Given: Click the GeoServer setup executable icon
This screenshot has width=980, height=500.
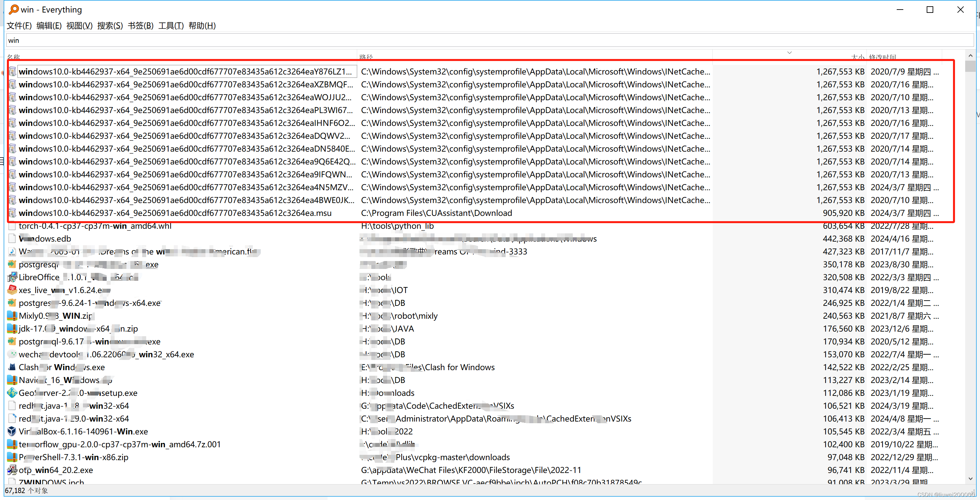Looking at the screenshot, I should (x=12, y=393).
